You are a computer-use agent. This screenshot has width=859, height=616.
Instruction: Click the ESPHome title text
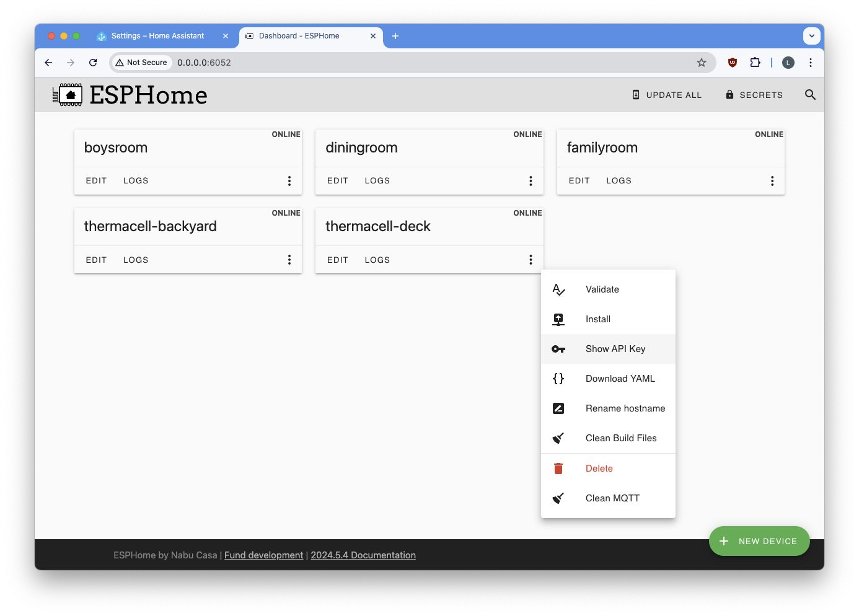pos(149,95)
